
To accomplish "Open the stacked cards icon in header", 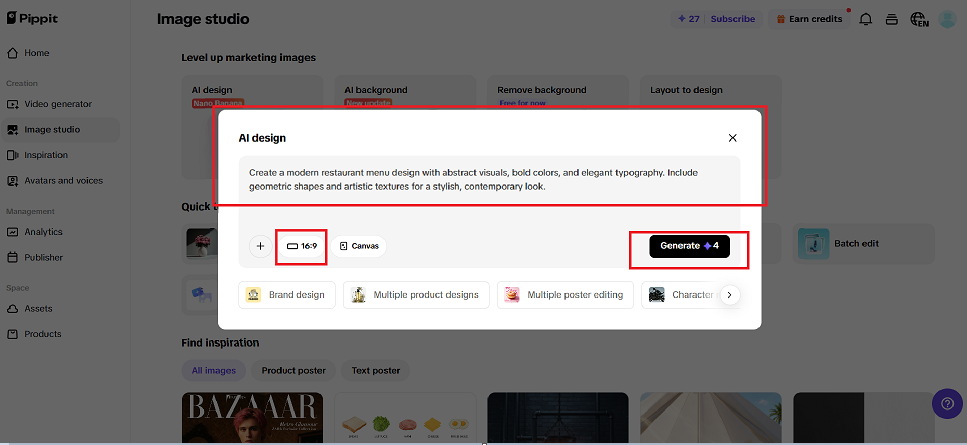I will coord(891,19).
